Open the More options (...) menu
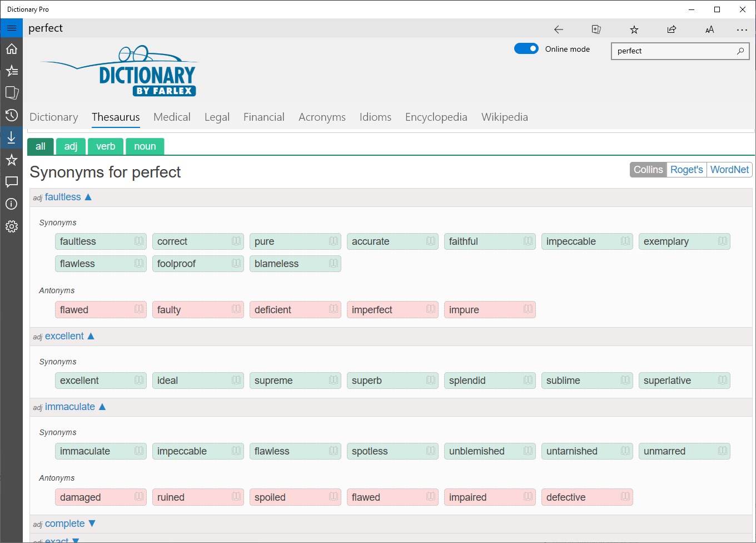 pos(742,29)
